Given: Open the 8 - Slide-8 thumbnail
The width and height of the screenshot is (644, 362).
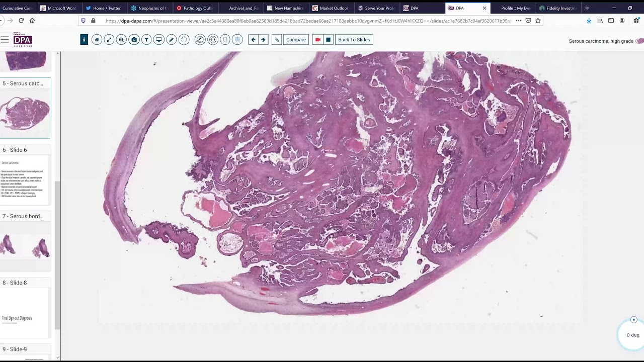Looking at the screenshot, I should (26, 308).
